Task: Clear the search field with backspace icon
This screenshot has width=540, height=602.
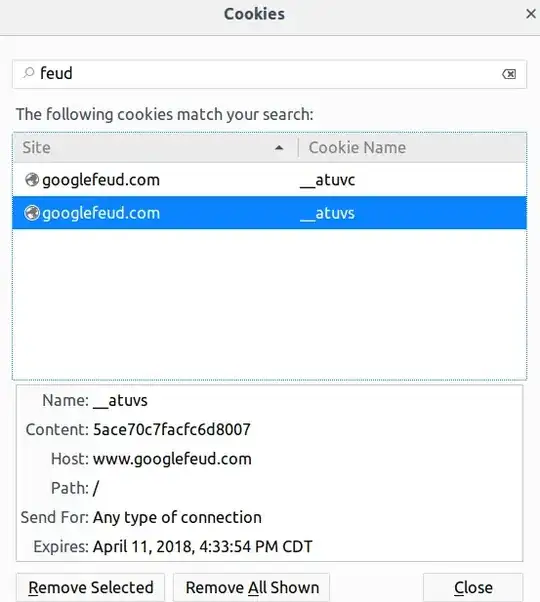Action: (x=509, y=74)
